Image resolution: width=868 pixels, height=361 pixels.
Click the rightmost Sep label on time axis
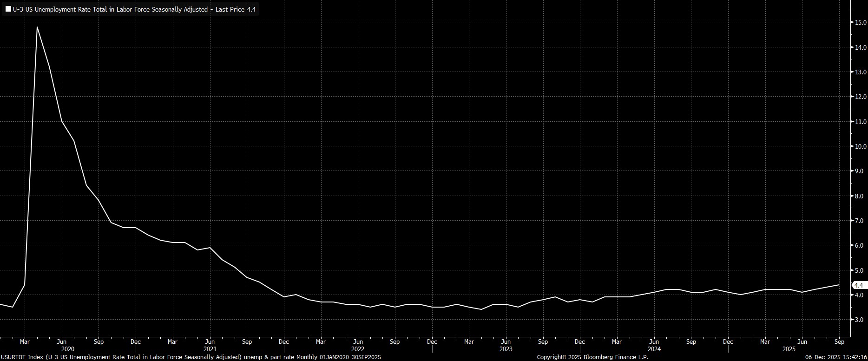click(x=839, y=342)
